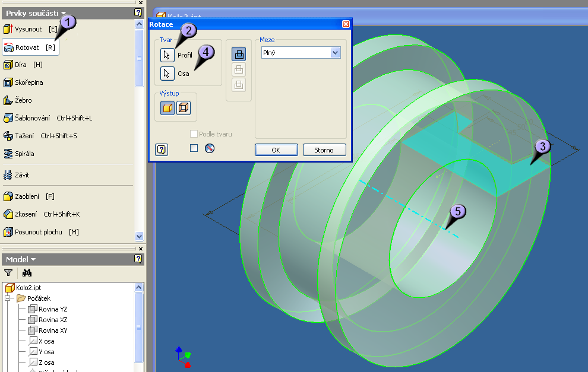Screen dimensions: 588x372
Task: Open the Meze dropdown showing Plný
Action: click(301, 53)
